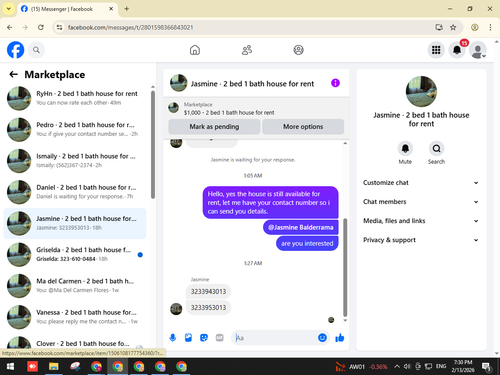This screenshot has width=500, height=375.
Task: Click the message thread scrollbar
Action: [x=345, y=267]
